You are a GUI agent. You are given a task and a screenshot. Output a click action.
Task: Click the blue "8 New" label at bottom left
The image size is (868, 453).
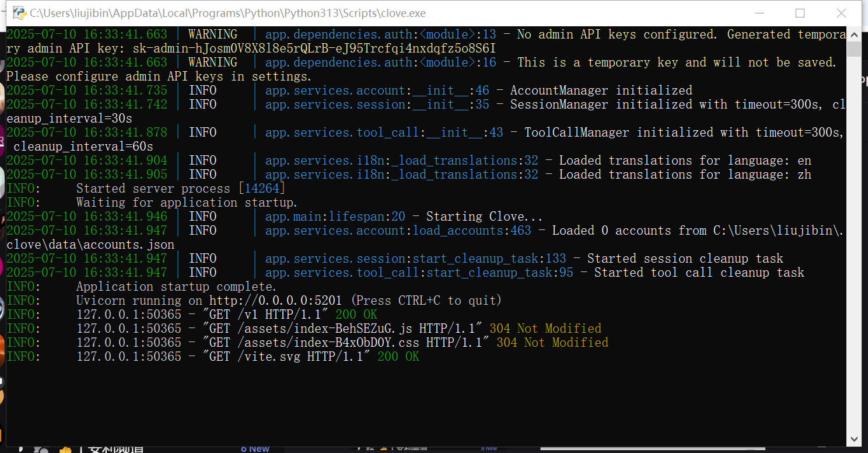pyautogui.click(x=255, y=448)
